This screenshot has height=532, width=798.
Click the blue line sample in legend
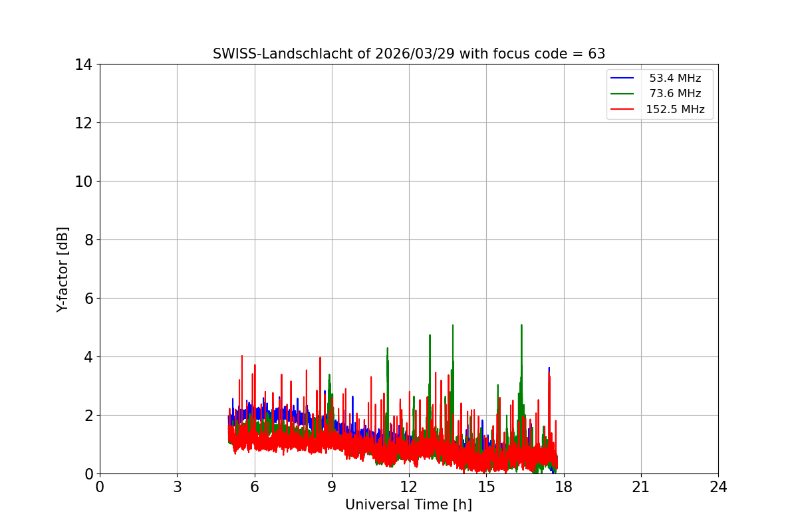[x=622, y=78]
